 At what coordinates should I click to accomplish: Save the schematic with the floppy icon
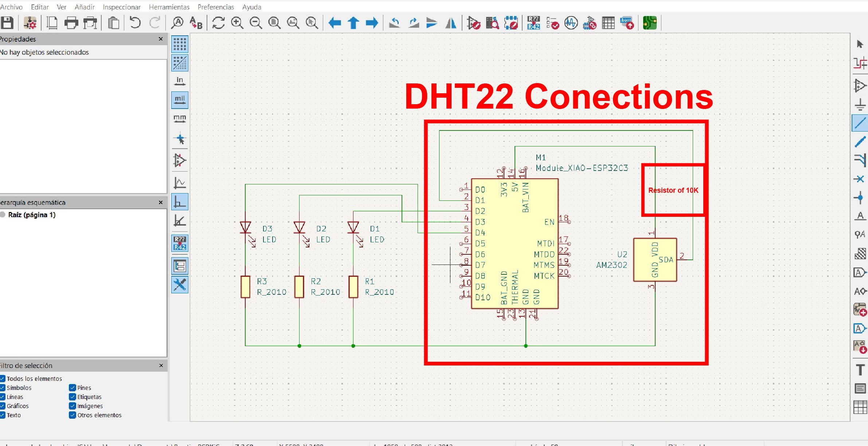[7, 23]
